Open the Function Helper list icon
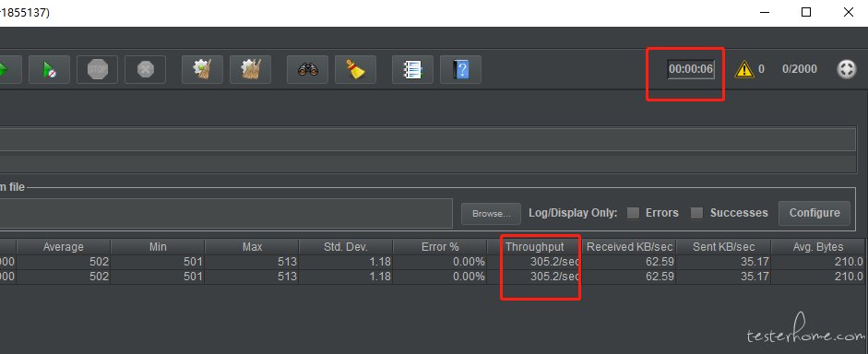Image resolution: width=868 pixels, height=354 pixels. point(412,69)
